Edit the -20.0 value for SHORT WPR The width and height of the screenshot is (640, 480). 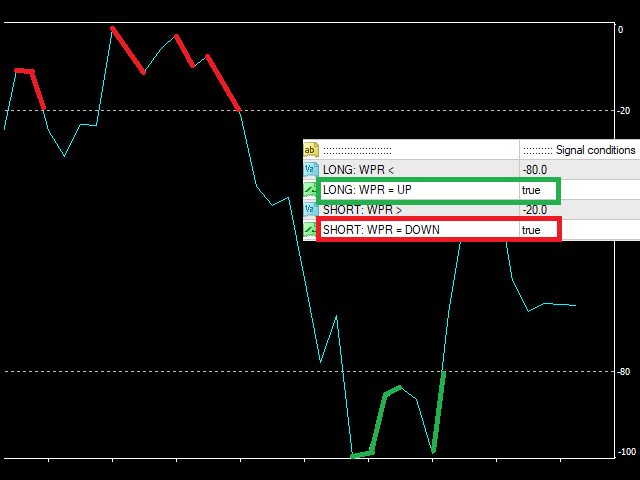pos(535,210)
